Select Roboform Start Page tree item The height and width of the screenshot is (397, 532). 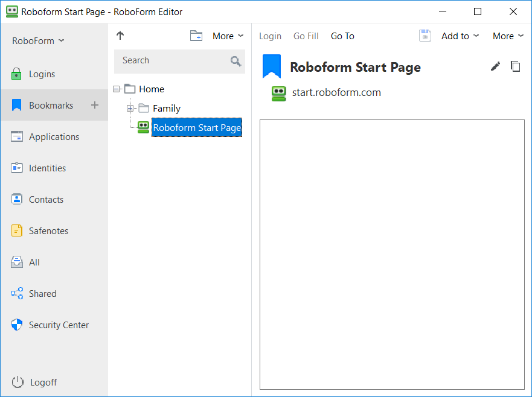pyautogui.click(x=197, y=127)
